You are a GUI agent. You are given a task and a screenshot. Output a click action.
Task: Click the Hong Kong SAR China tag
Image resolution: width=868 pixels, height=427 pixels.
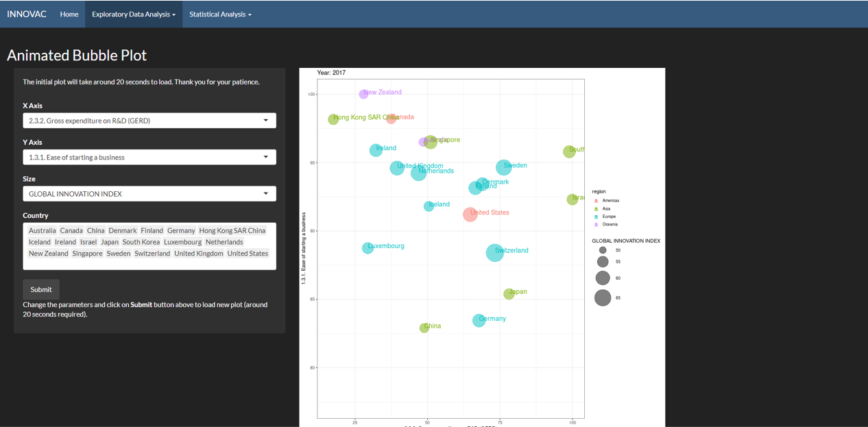232,231
